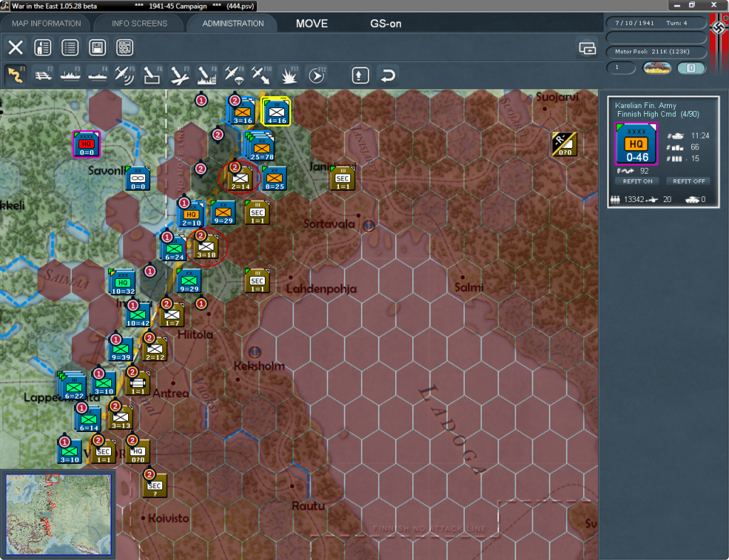Open the list document icon
The width and height of the screenshot is (729, 560).
(x=70, y=48)
